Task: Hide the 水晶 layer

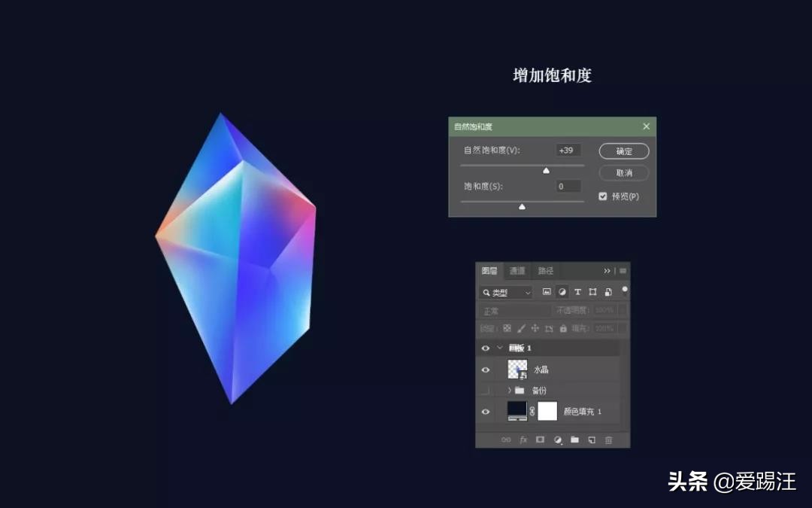Action: pyautogui.click(x=485, y=369)
